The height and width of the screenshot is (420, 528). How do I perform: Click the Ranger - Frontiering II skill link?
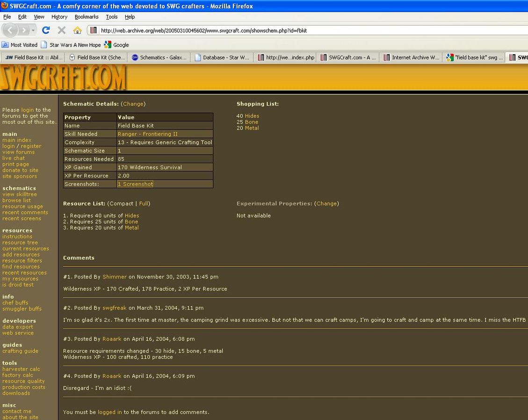(x=148, y=134)
